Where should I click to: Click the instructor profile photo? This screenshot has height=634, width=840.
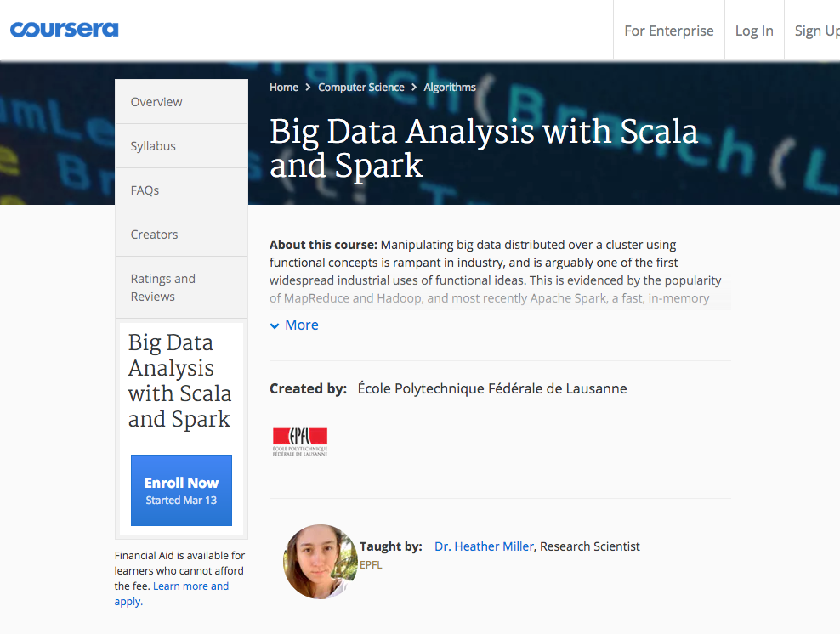[x=321, y=562]
